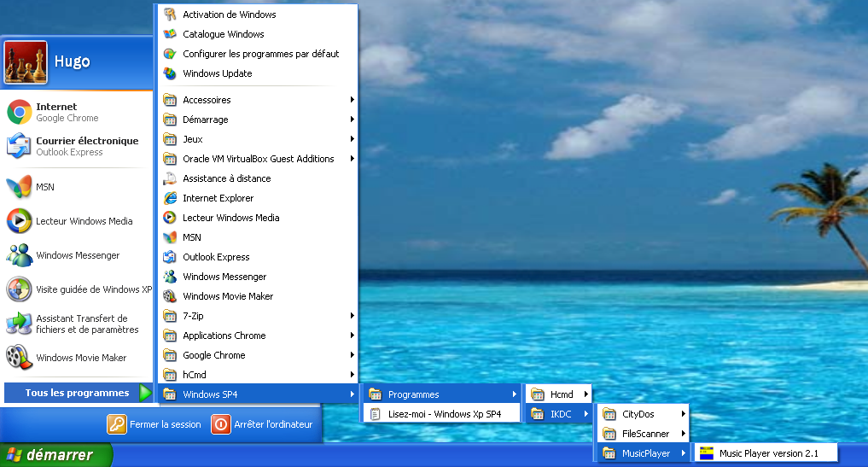Expand Applications Chrome submenu arrow
The width and height of the screenshot is (868, 467).
[x=352, y=336]
